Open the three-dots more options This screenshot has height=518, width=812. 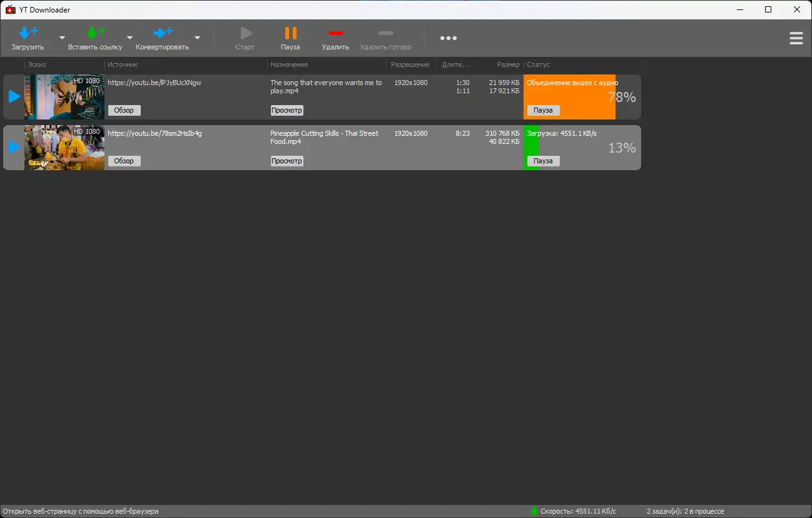point(449,38)
